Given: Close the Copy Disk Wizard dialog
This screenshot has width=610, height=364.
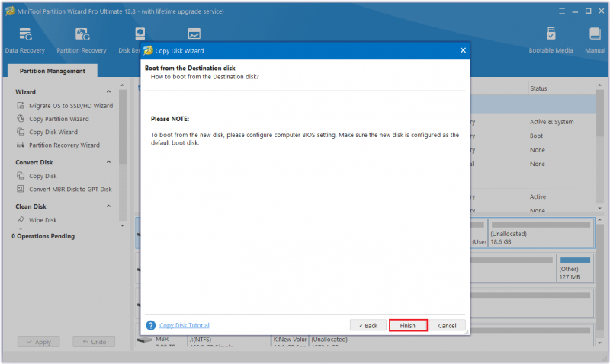Looking at the screenshot, I should click(x=463, y=50).
